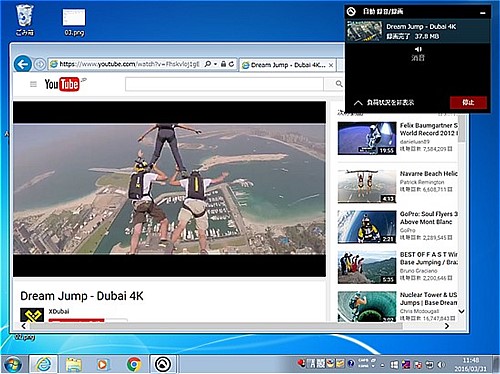Viewport: 500px width, 374px height.
Task: Click the vertical scrollbar thumb in browser
Action: point(461,128)
